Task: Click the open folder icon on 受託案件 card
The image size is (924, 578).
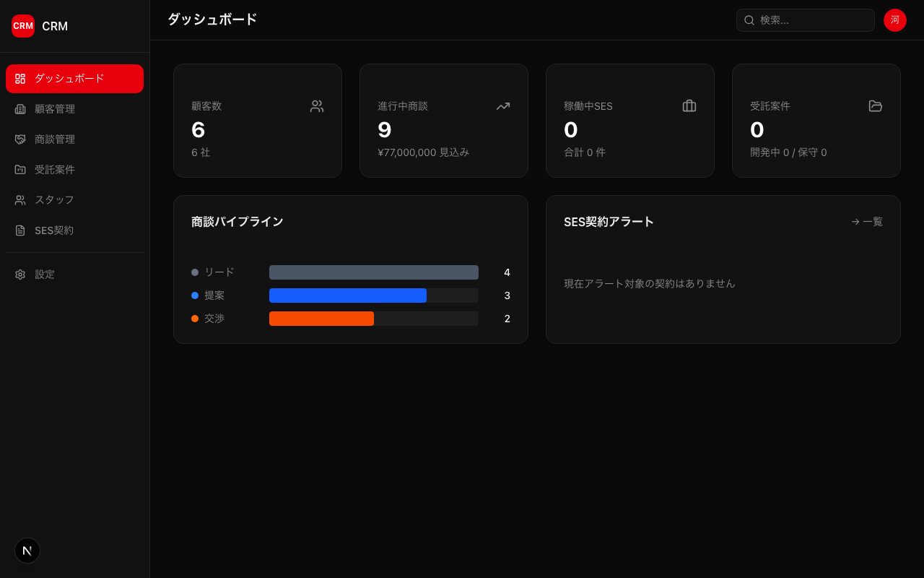Action: [876, 106]
